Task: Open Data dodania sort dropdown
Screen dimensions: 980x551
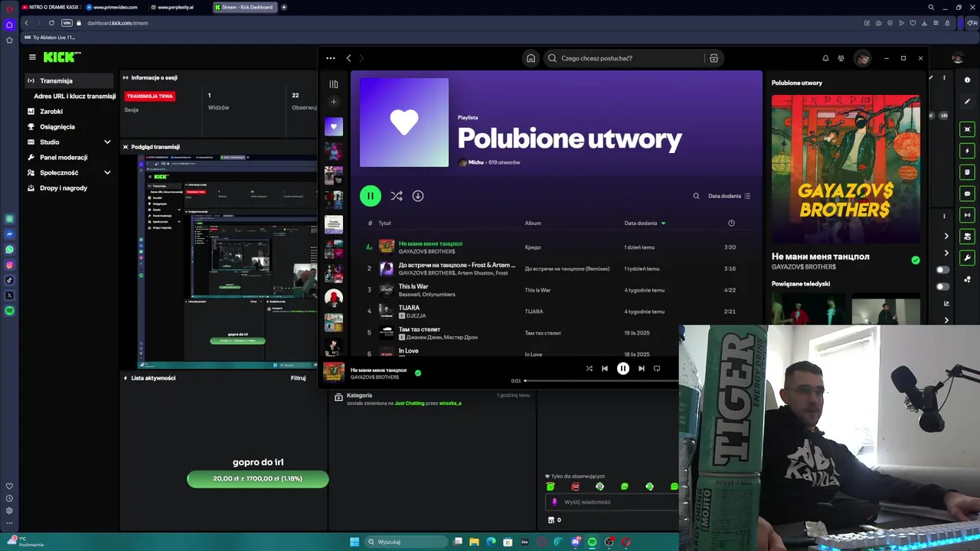Action: point(729,196)
